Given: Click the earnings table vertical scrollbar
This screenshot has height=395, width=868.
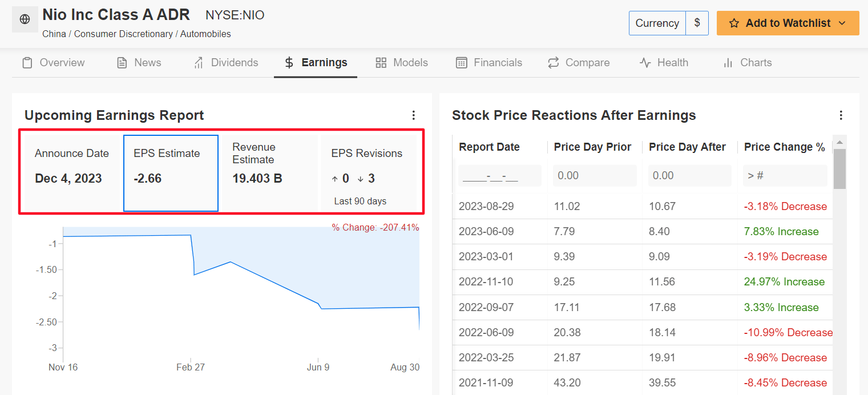Looking at the screenshot, I should (839, 169).
